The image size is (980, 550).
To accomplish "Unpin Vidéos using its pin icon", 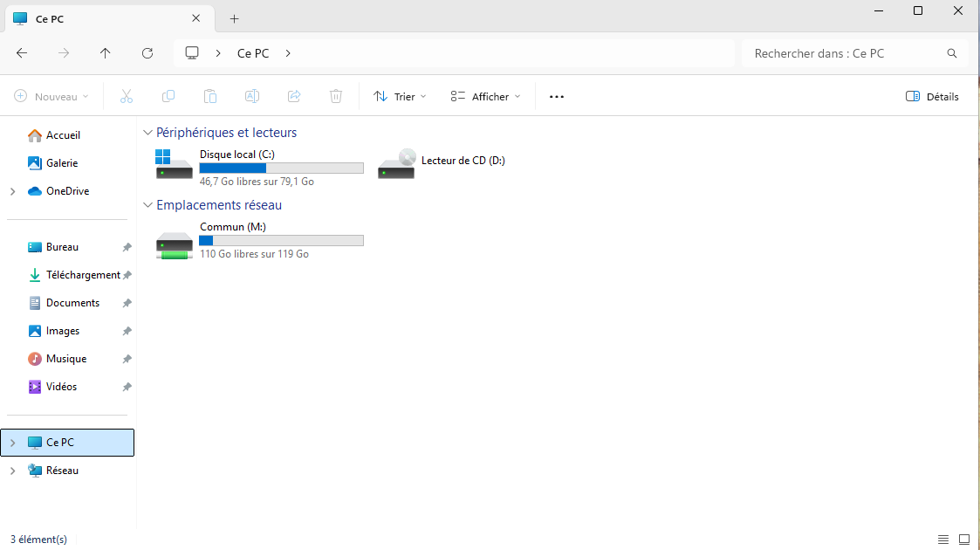I will tap(127, 387).
